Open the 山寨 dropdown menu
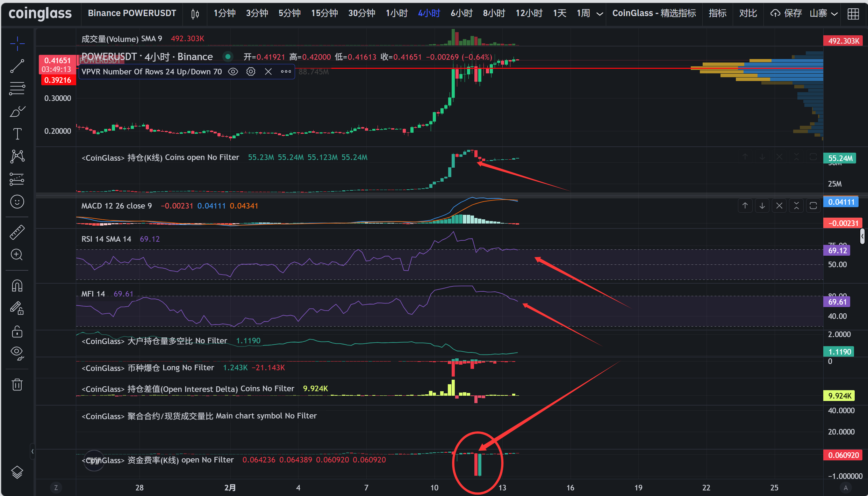Screen dimensions: 868x496 (824, 14)
